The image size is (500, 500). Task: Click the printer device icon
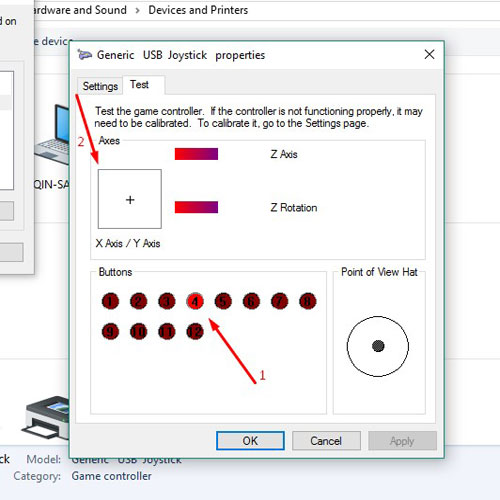[46, 418]
